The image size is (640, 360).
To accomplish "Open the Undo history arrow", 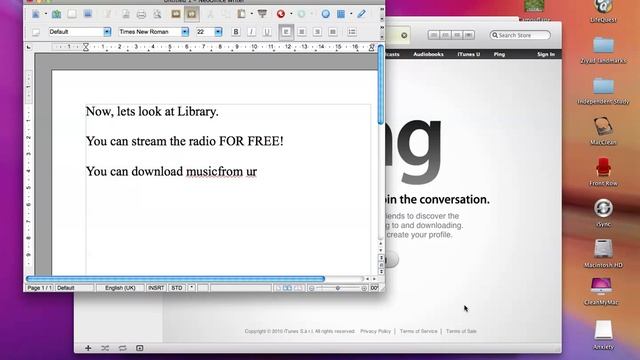I will pos(291,14).
